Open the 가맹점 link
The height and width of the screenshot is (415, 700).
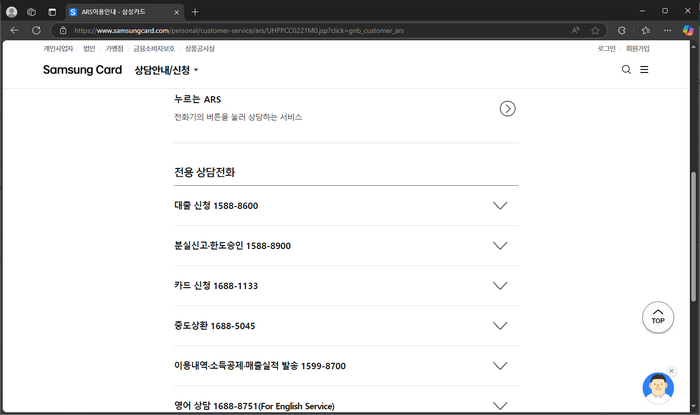click(114, 49)
